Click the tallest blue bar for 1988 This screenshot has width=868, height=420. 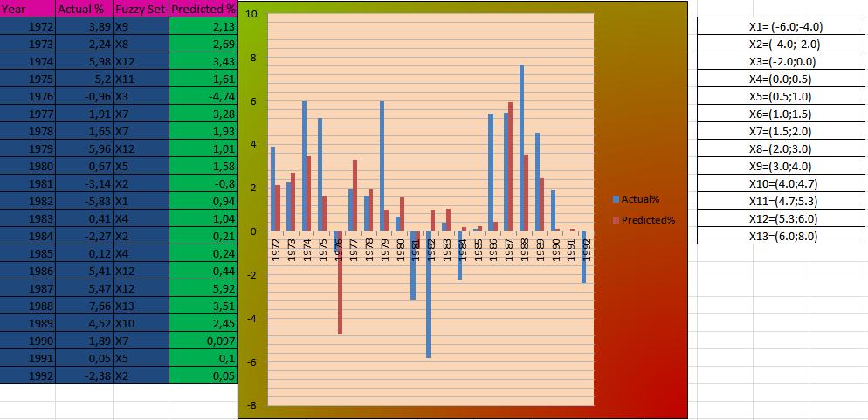click(521, 148)
